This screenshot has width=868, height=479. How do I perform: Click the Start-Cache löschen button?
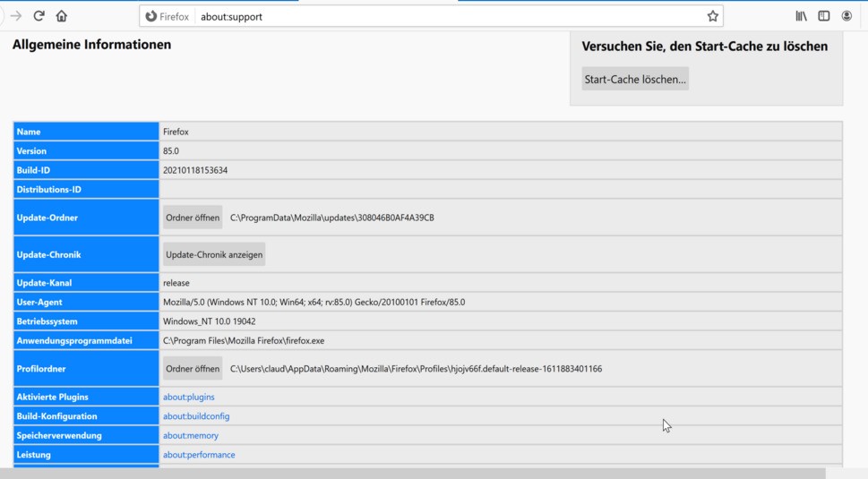click(x=635, y=80)
